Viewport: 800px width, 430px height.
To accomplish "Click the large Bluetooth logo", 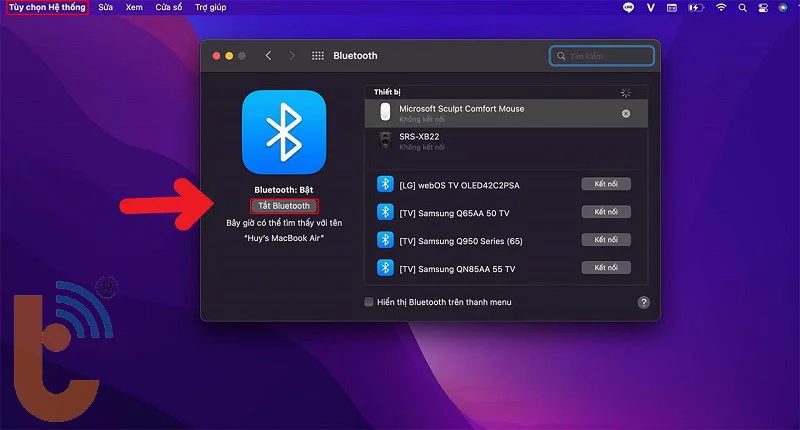I will click(284, 132).
